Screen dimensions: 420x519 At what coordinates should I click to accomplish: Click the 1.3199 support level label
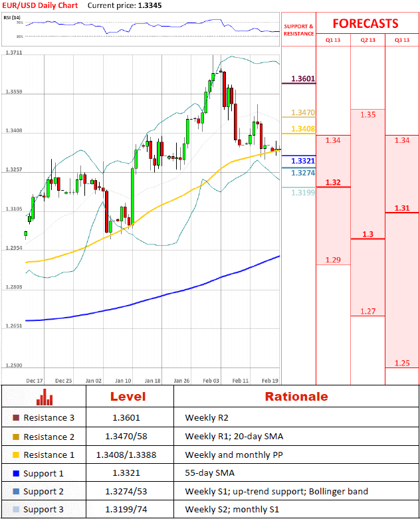click(x=303, y=192)
